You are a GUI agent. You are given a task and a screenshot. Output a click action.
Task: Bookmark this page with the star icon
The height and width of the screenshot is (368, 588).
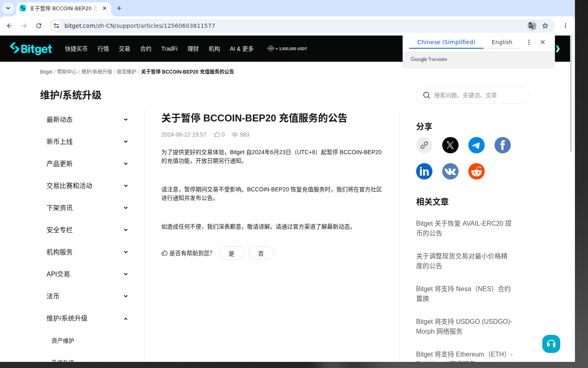point(545,26)
